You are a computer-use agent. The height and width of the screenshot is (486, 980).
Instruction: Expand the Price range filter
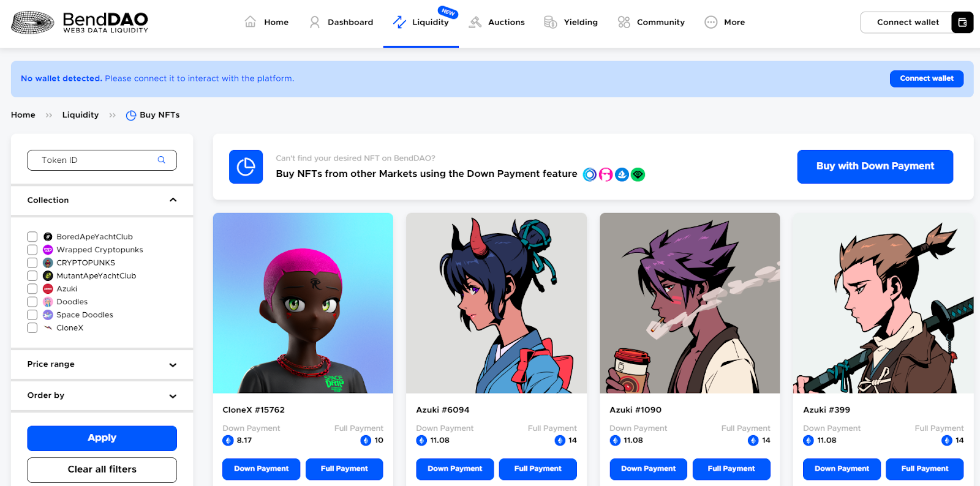point(102,364)
